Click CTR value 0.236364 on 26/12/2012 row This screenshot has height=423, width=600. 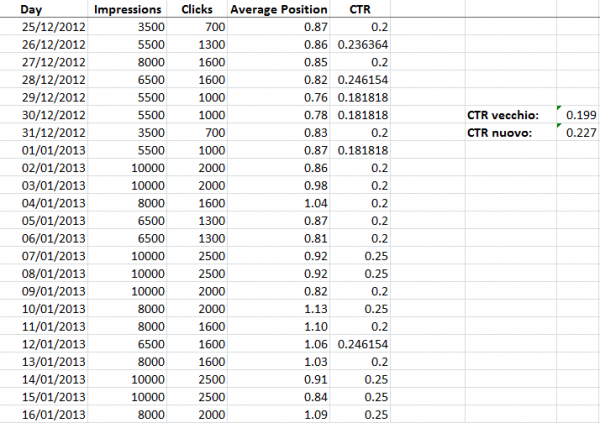360,44
